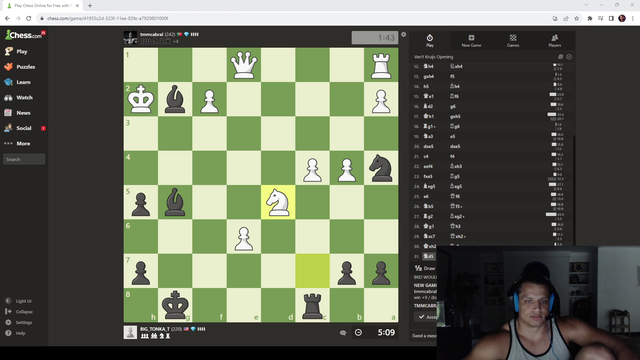Open Chrome extensions puzzle icon
Viewport: 640px width, 360px height.
(x=590, y=18)
